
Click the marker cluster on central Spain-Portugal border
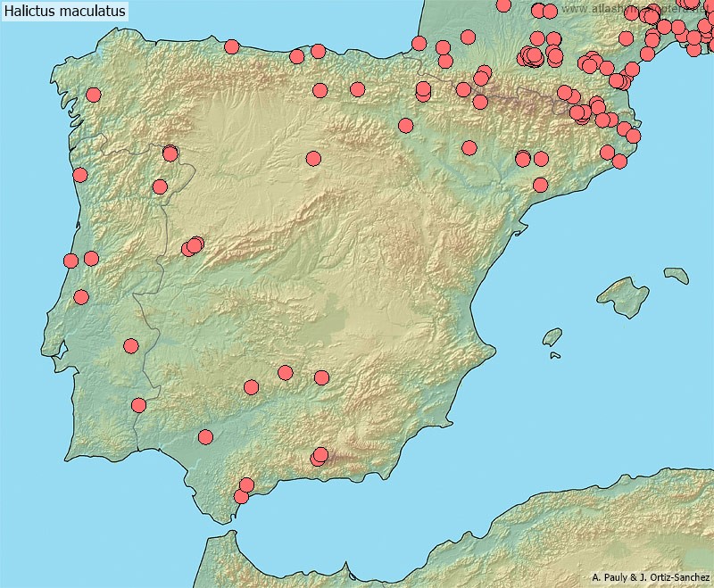(193, 245)
